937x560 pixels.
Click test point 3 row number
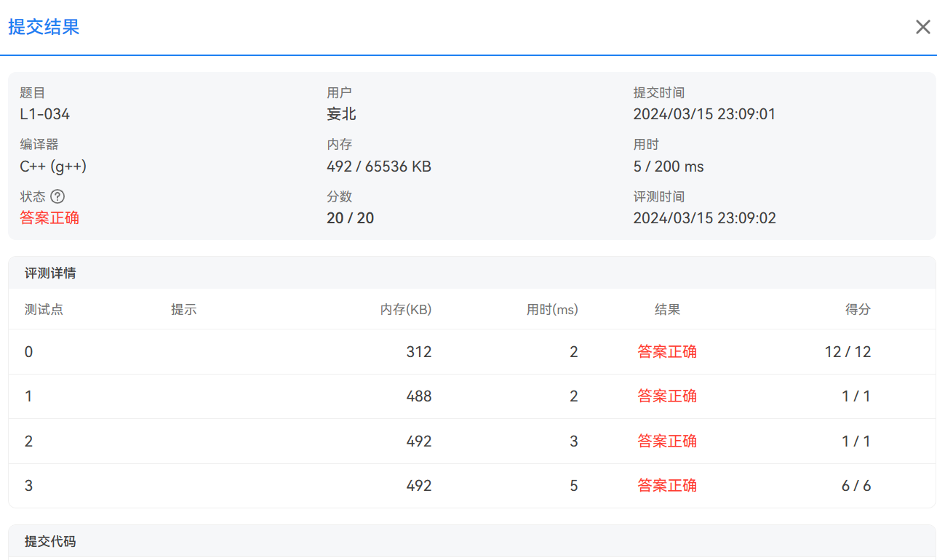pyautogui.click(x=28, y=486)
